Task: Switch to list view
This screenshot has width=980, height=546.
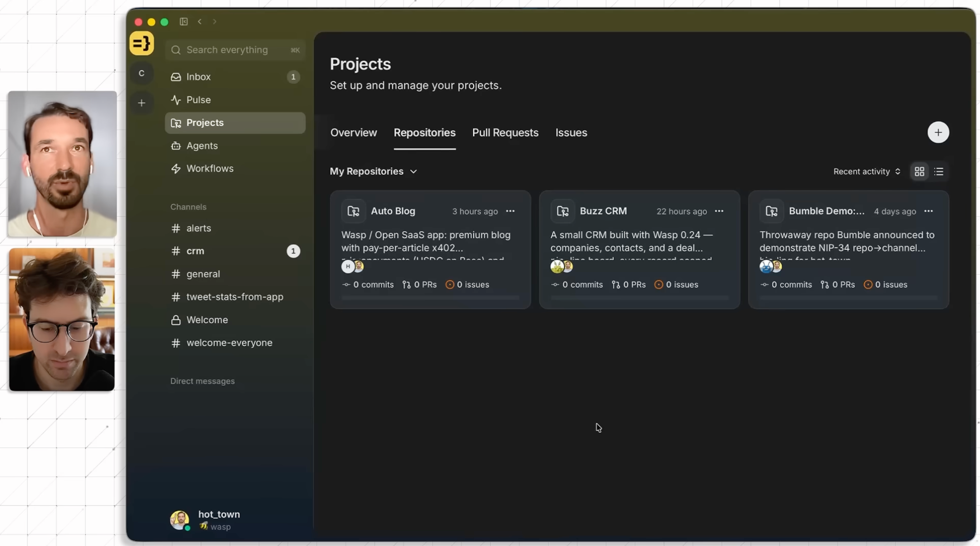Action: 939,171
